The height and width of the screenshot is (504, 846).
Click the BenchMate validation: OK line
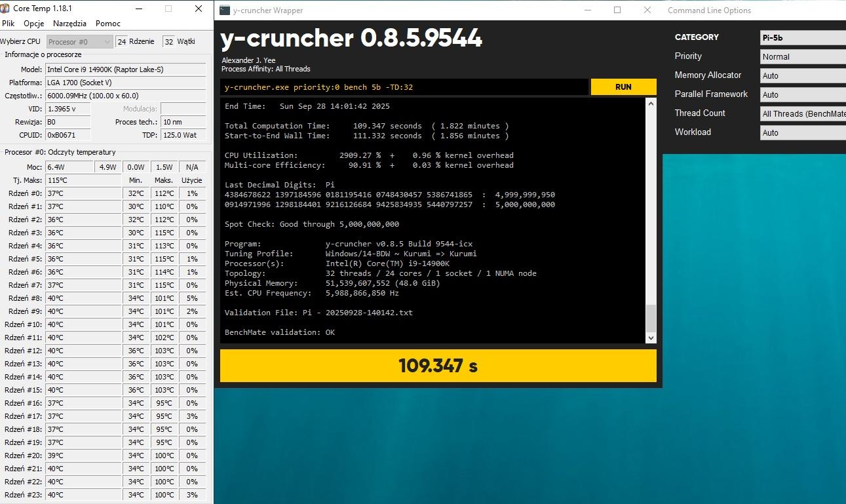point(280,332)
